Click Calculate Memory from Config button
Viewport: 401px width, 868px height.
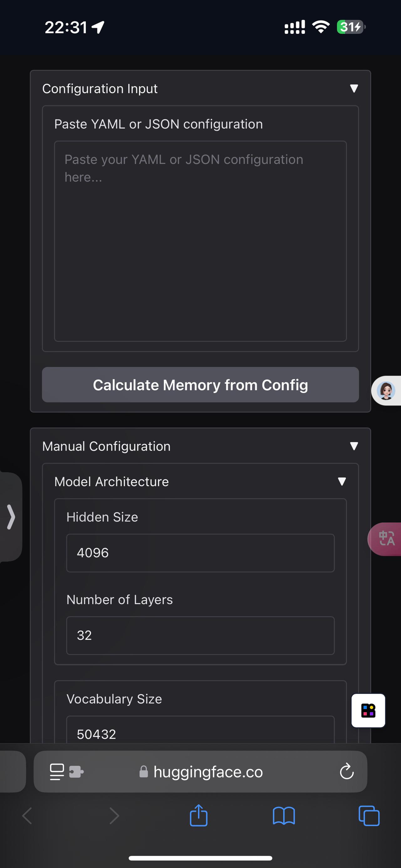(x=200, y=385)
